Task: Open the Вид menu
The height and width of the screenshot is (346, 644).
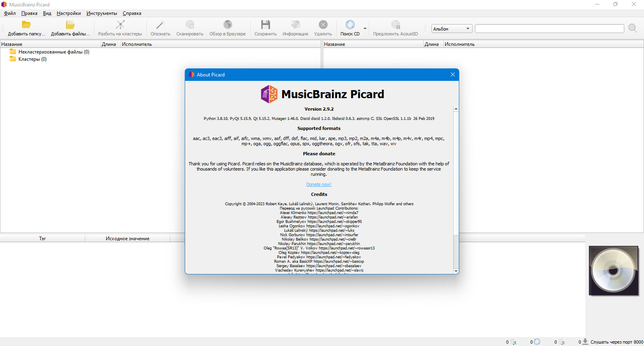Action: pos(47,13)
